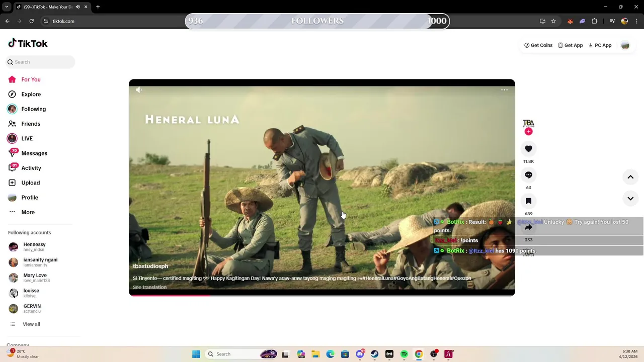This screenshot has height=362, width=644.
Task: Open Spotify from the taskbar
Action: pyautogui.click(x=404, y=354)
